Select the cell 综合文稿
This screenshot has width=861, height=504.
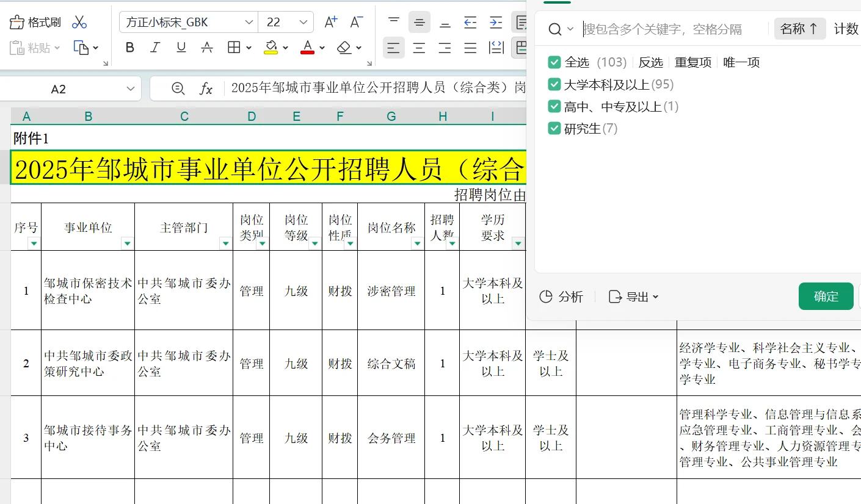(391, 364)
